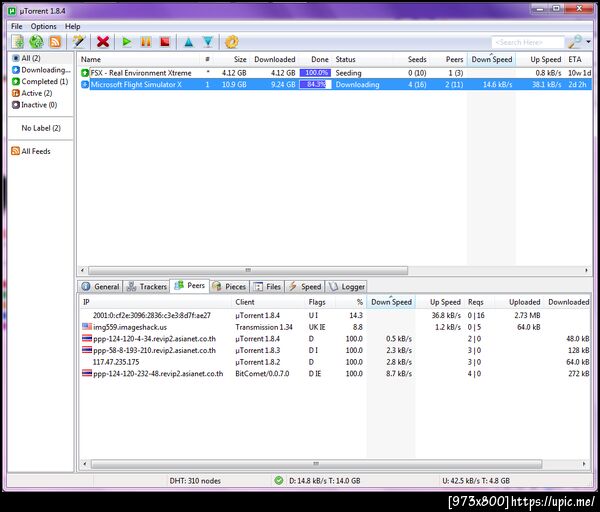Screen dimensions: 600x512
Task: Open the RSS feed toolbar icon
Action: click(55, 42)
